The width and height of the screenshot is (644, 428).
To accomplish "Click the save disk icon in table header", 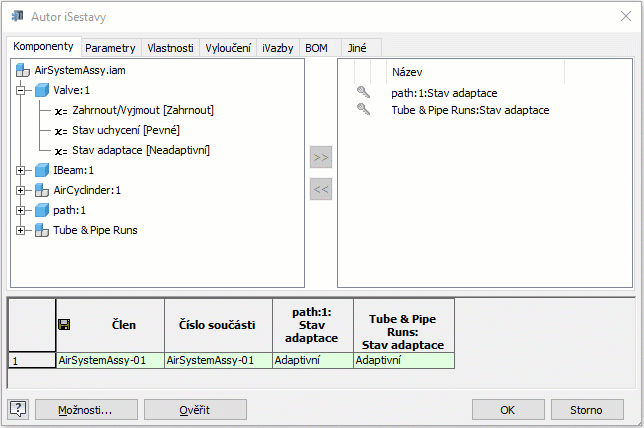I will coord(64,325).
